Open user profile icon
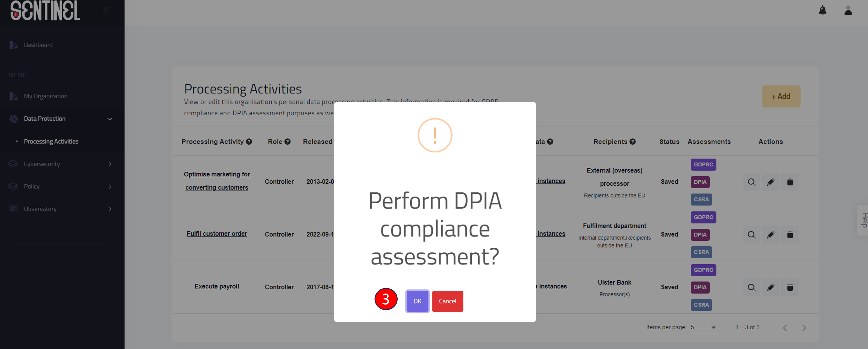Image resolution: width=868 pixels, height=349 pixels. click(848, 10)
